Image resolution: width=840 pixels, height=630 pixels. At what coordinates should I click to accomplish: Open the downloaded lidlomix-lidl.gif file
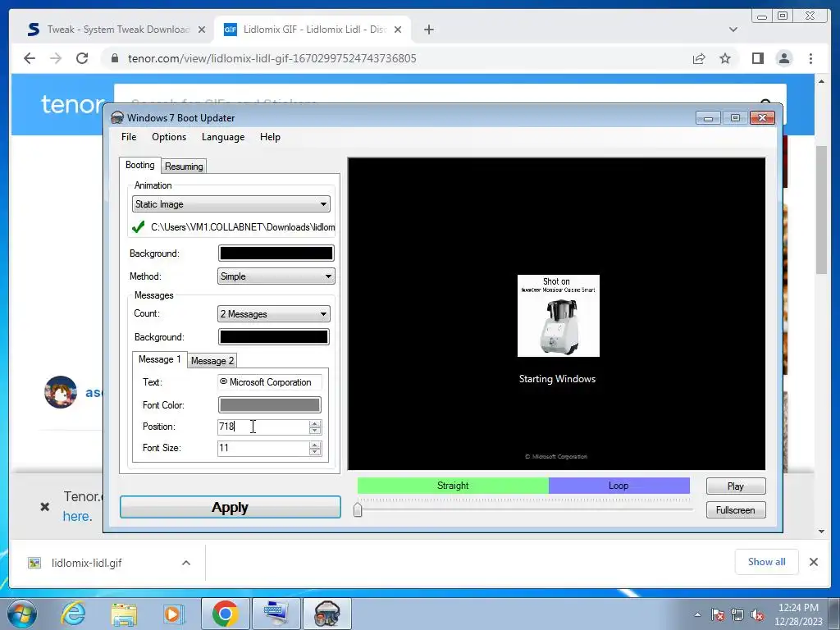click(x=86, y=563)
